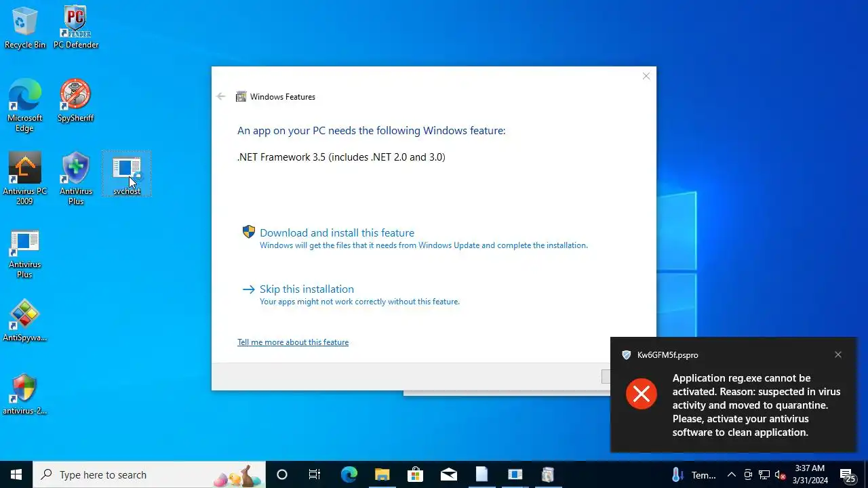
Task: Choose Skip this installation
Action: point(307,289)
